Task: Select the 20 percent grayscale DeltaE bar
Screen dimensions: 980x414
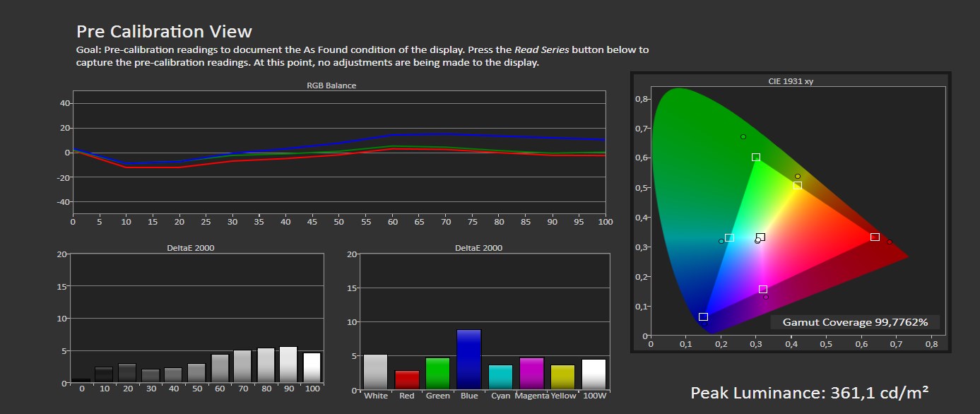Action: click(x=127, y=373)
